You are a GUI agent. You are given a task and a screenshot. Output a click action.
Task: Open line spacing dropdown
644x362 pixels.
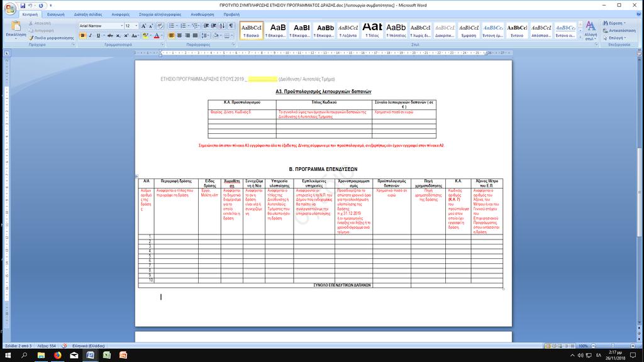click(x=206, y=36)
